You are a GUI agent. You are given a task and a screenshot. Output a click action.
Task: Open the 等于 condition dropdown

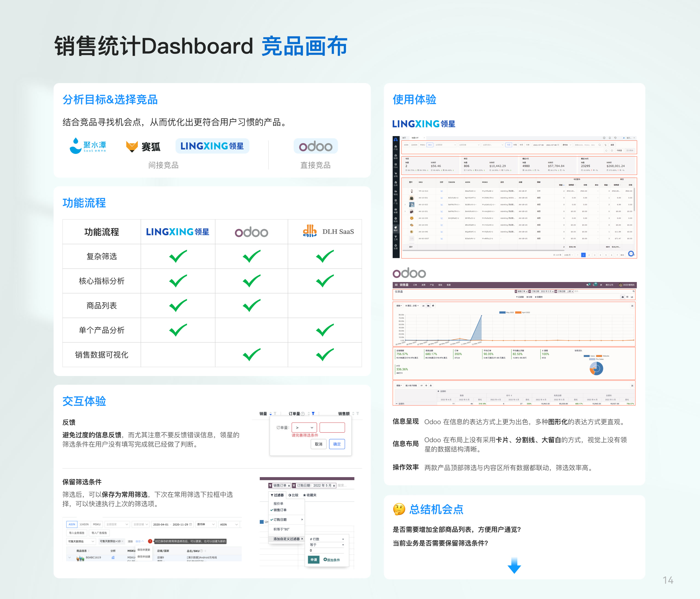coord(327,545)
